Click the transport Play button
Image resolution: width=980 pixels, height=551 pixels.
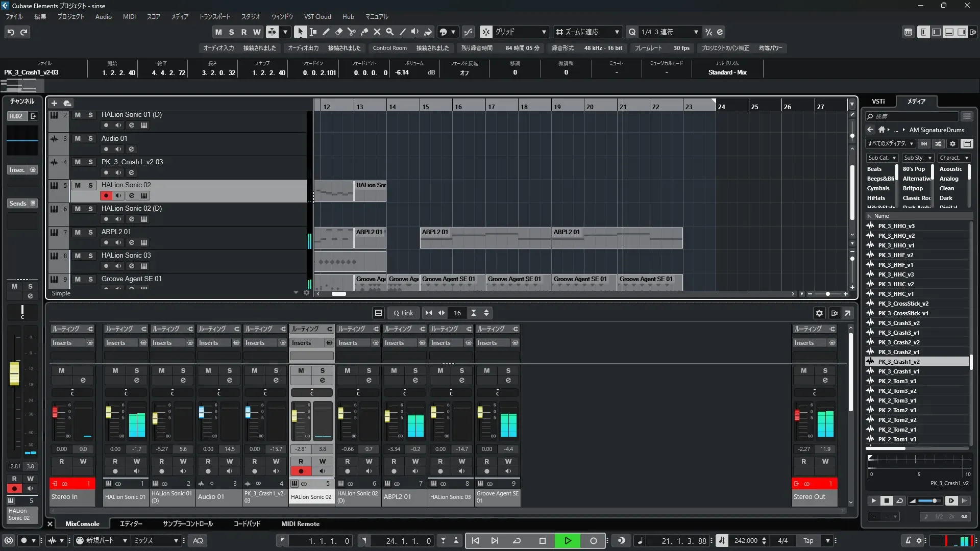[x=568, y=541]
